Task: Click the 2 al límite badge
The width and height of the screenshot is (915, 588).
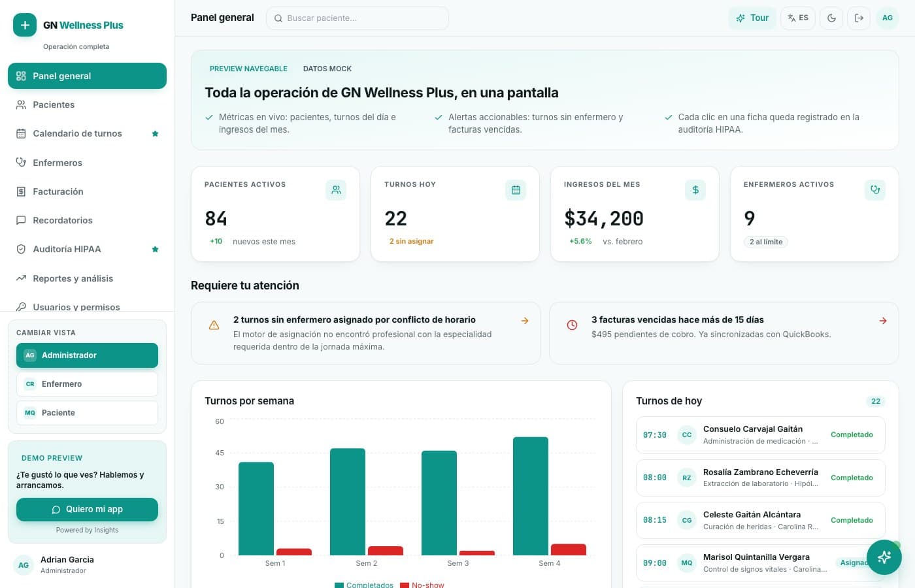Action: coord(766,242)
